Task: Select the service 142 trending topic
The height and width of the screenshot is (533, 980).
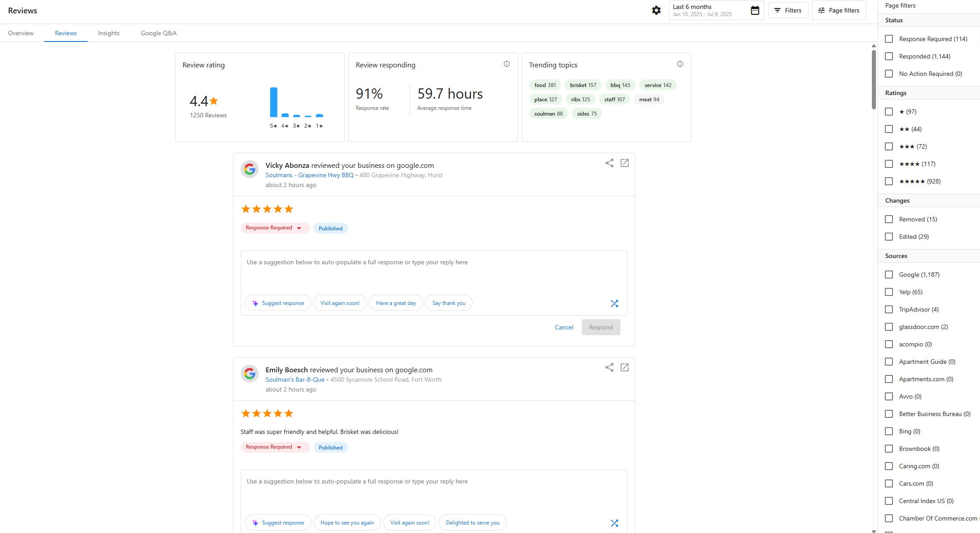Action: [658, 85]
